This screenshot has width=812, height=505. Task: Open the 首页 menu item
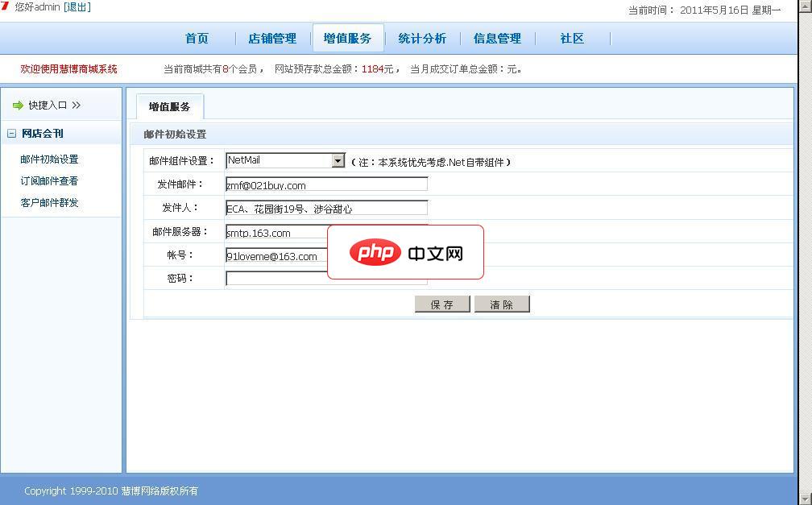(x=197, y=38)
